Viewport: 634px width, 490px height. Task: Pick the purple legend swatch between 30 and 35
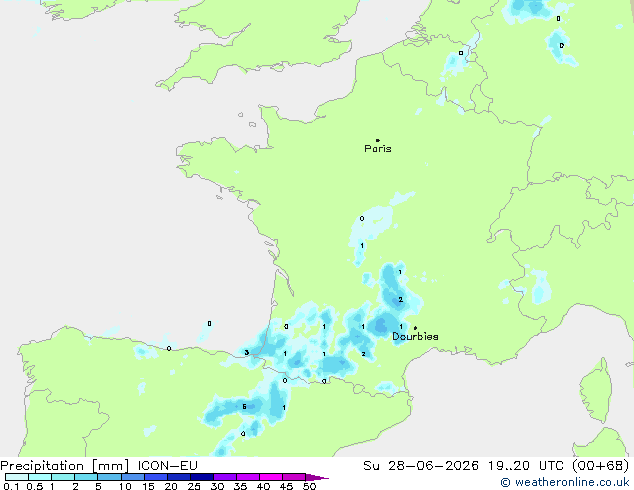[225, 477]
